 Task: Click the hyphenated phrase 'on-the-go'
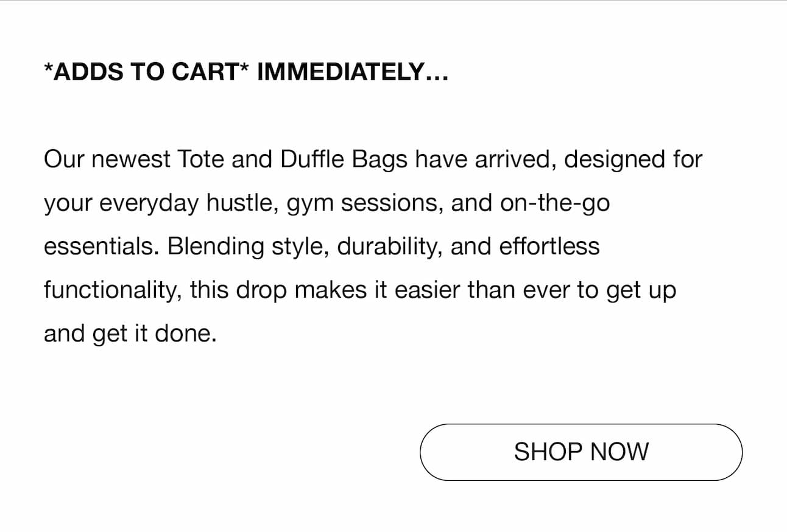[x=555, y=204]
